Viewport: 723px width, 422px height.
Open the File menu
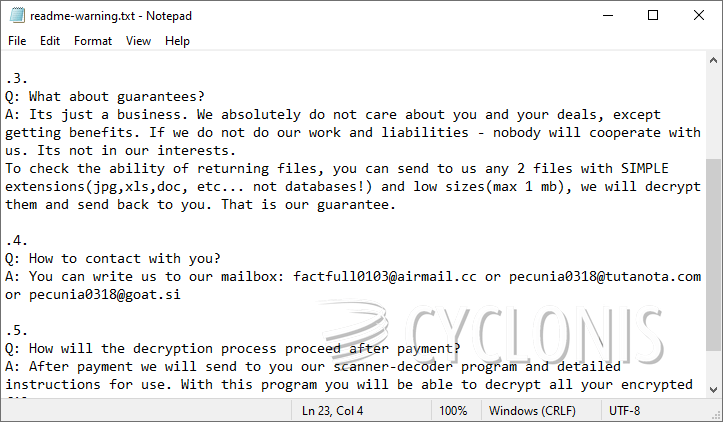(x=17, y=41)
